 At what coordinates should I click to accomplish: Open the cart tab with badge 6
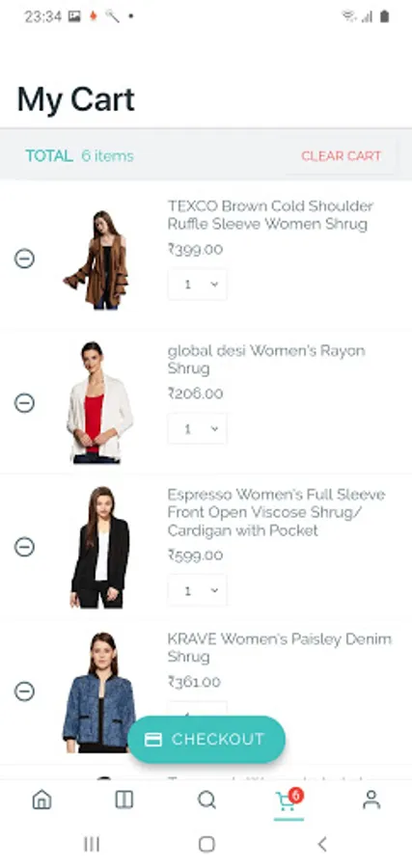tap(289, 800)
